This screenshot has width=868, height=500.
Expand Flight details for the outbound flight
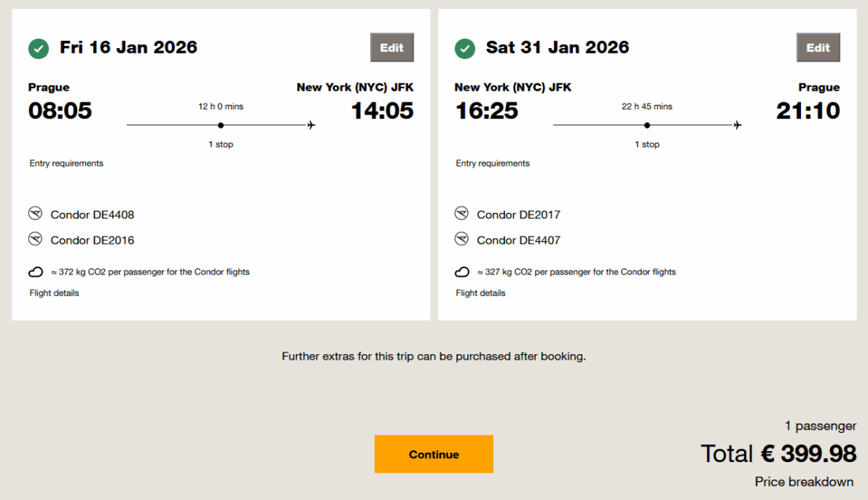coord(54,293)
